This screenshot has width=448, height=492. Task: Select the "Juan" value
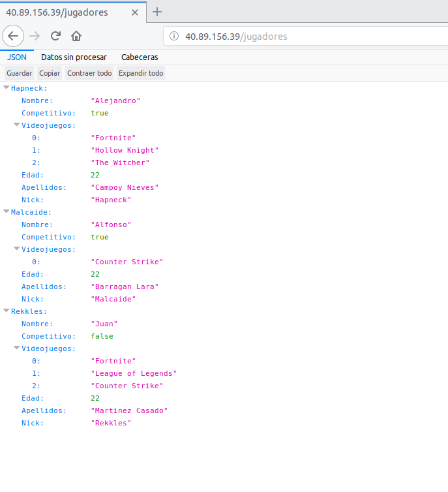pos(104,324)
